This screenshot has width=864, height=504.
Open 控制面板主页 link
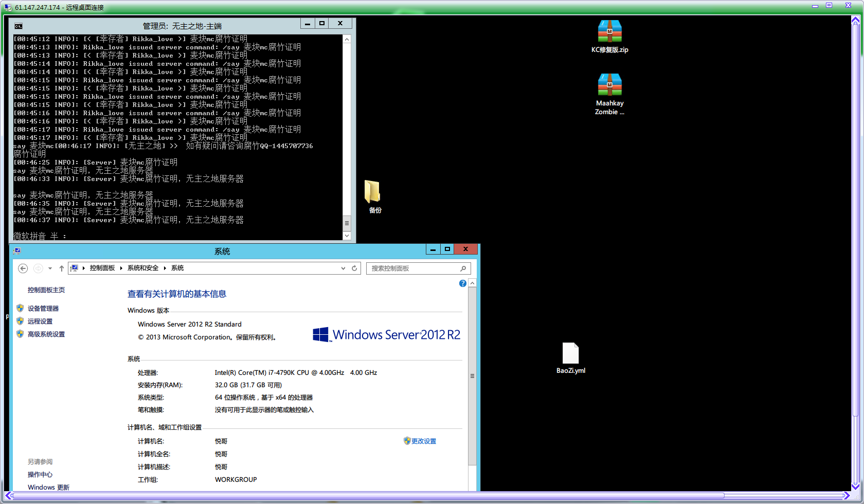pyautogui.click(x=46, y=290)
